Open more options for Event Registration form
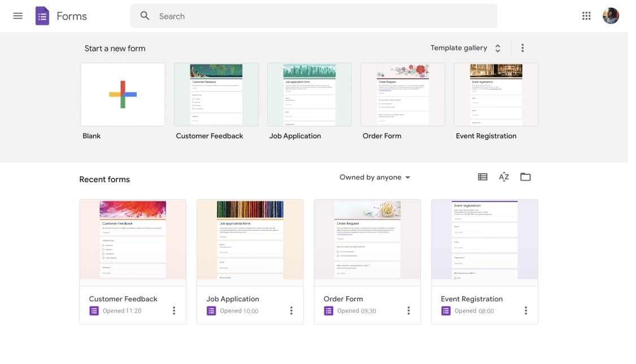Image resolution: width=636 pixels, height=364 pixels. (x=526, y=310)
